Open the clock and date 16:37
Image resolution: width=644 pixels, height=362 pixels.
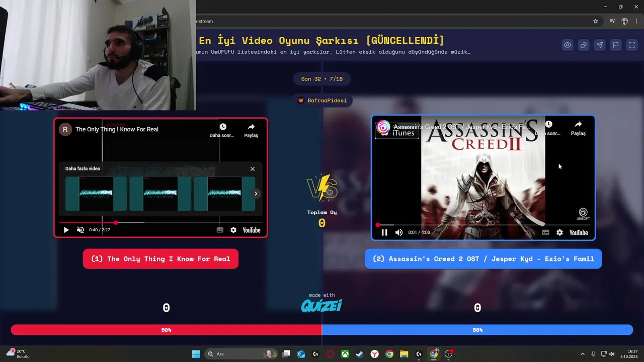click(629, 354)
